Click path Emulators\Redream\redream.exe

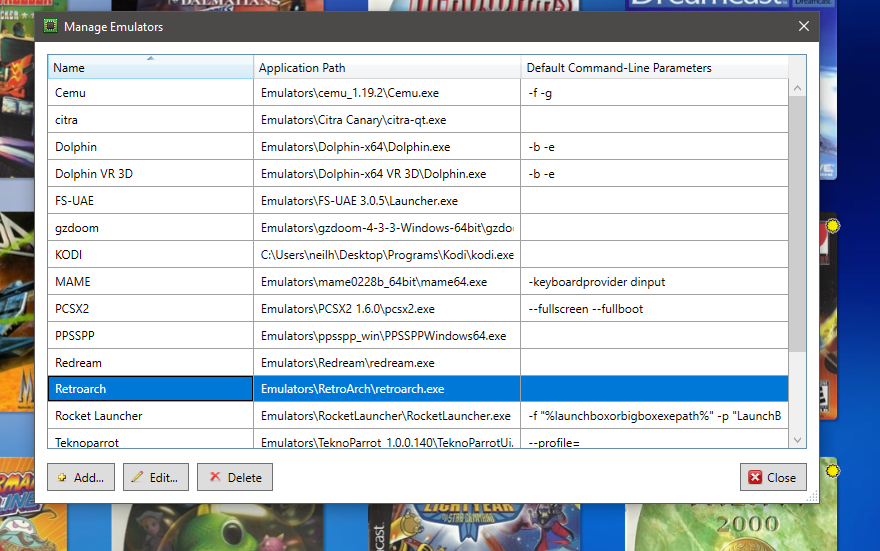click(347, 362)
